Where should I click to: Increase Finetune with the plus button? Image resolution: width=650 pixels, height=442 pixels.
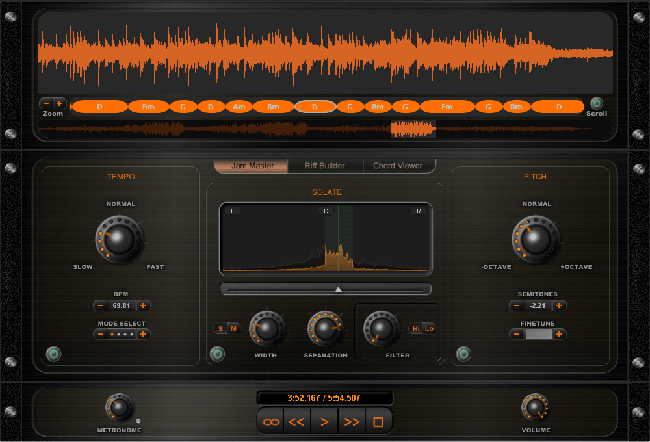tap(559, 334)
